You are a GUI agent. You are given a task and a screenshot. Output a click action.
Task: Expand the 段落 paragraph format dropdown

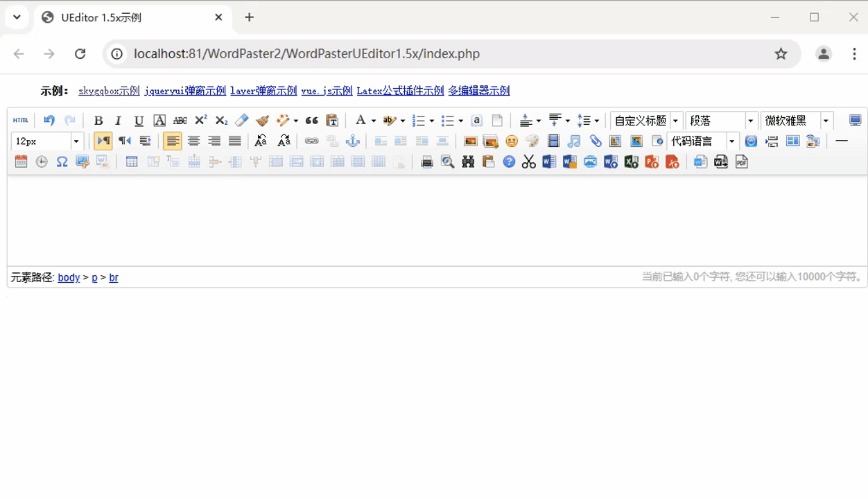coord(750,121)
